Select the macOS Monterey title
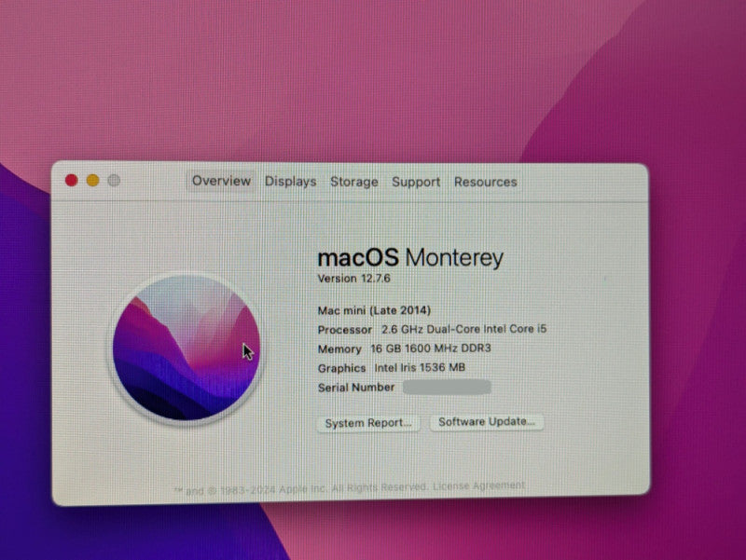This screenshot has height=560, width=746. pos(410,258)
